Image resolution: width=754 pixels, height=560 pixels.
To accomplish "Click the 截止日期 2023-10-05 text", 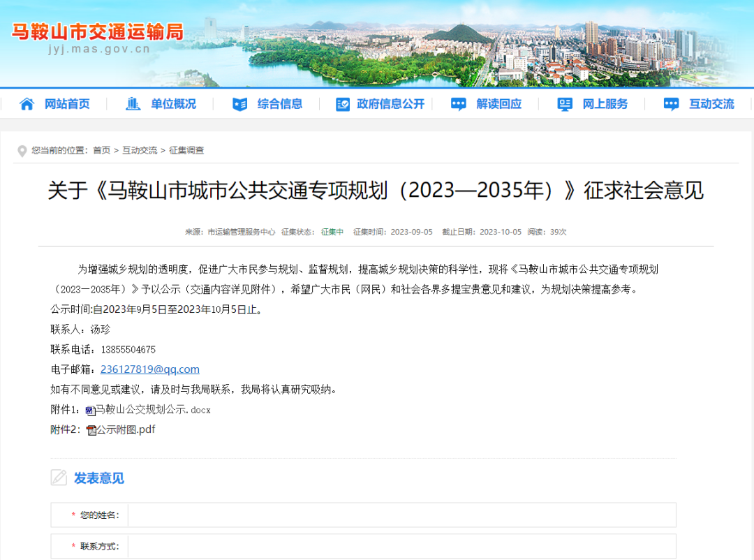I will pyautogui.click(x=482, y=232).
